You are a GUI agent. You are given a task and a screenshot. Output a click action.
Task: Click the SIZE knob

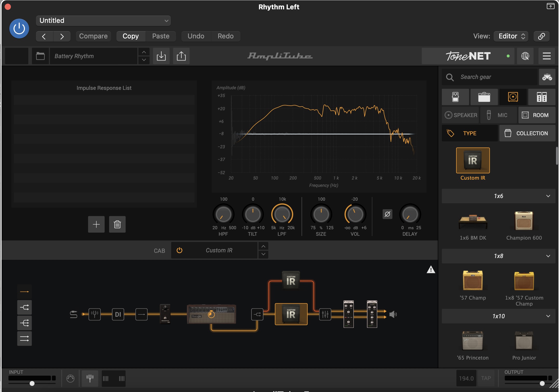click(321, 214)
